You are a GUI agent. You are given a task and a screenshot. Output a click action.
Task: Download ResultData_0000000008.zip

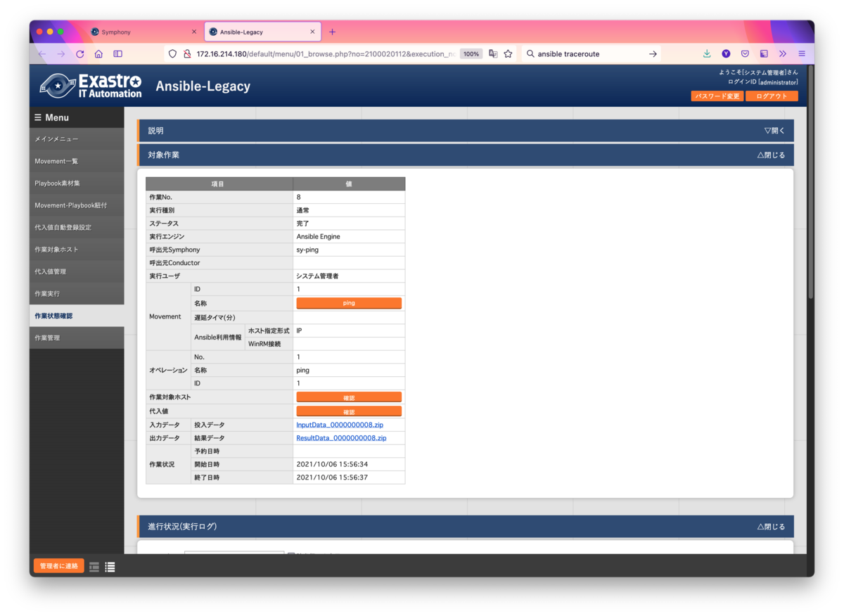point(341,438)
